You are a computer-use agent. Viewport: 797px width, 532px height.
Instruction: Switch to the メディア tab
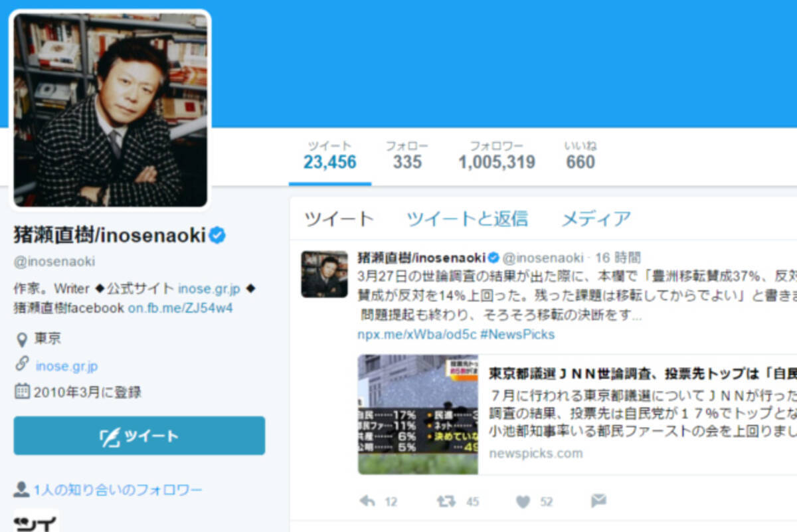tap(596, 218)
